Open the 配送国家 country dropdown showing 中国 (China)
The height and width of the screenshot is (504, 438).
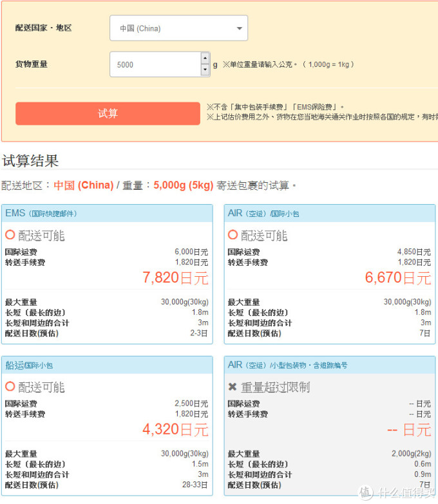tap(178, 28)
